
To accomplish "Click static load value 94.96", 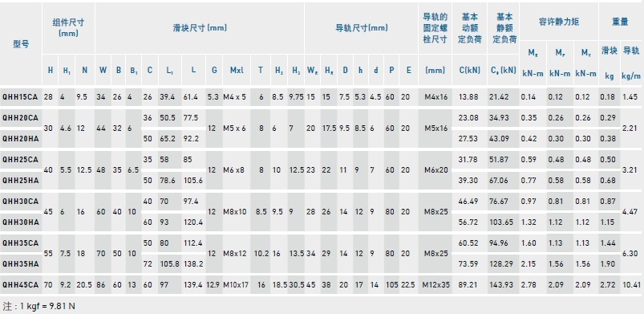I will click(499, 243).
